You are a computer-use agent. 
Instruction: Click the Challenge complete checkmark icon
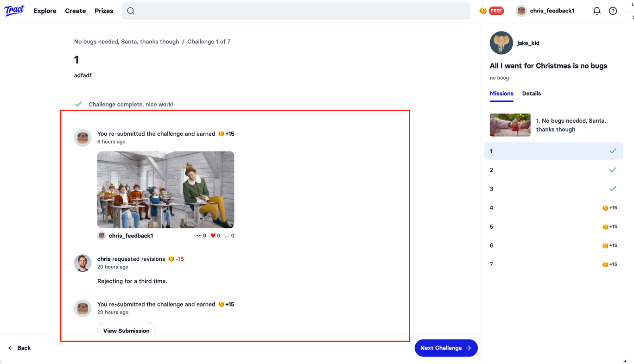click(78, 104)
